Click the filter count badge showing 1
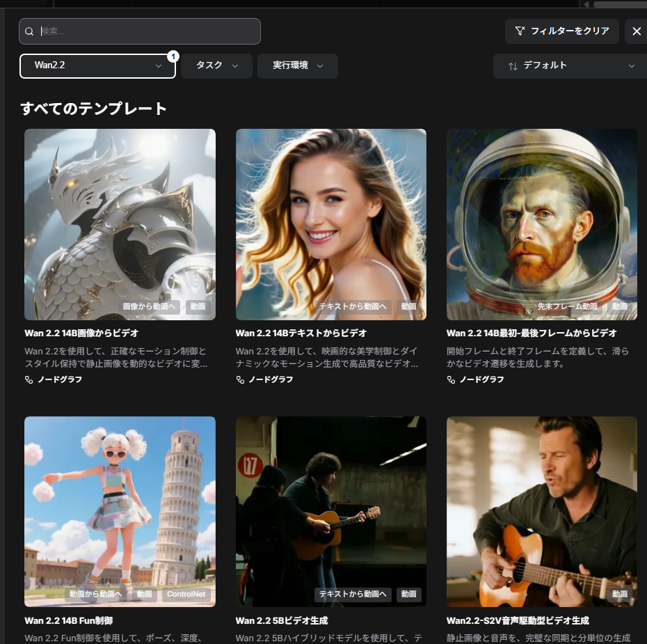647x644 pixels. point(173,56)
